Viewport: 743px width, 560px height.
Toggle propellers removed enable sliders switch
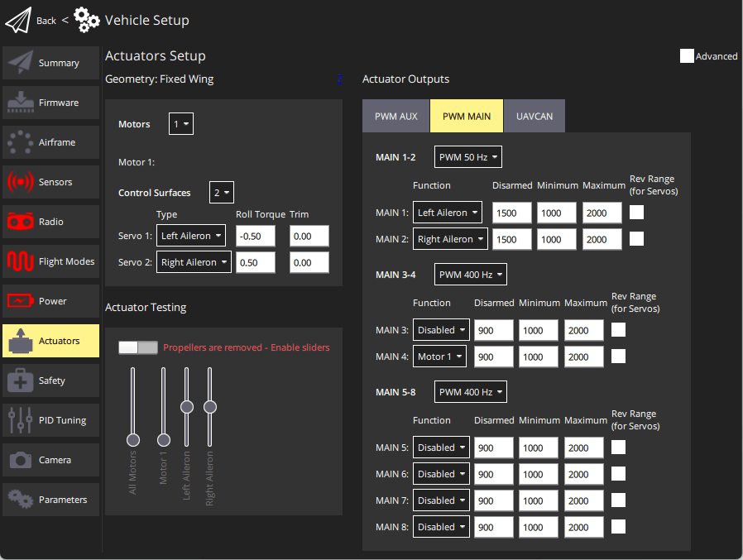coord(137,347)
